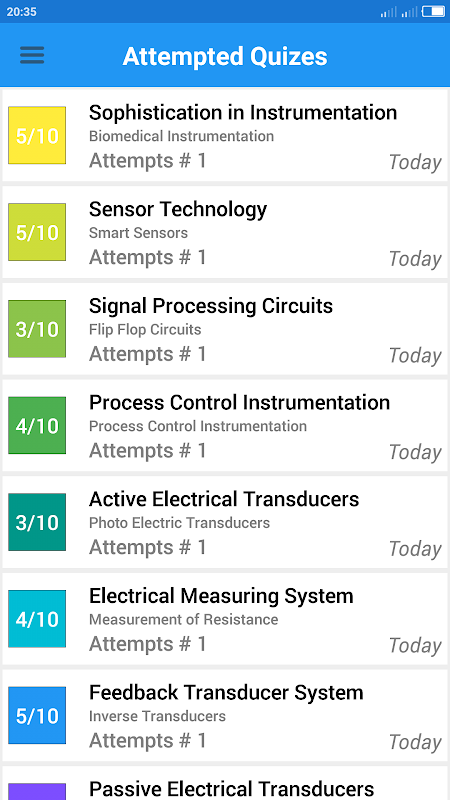
Task: Tap the green 3/10 Signal Processing badge
Action: pos(37,329)
